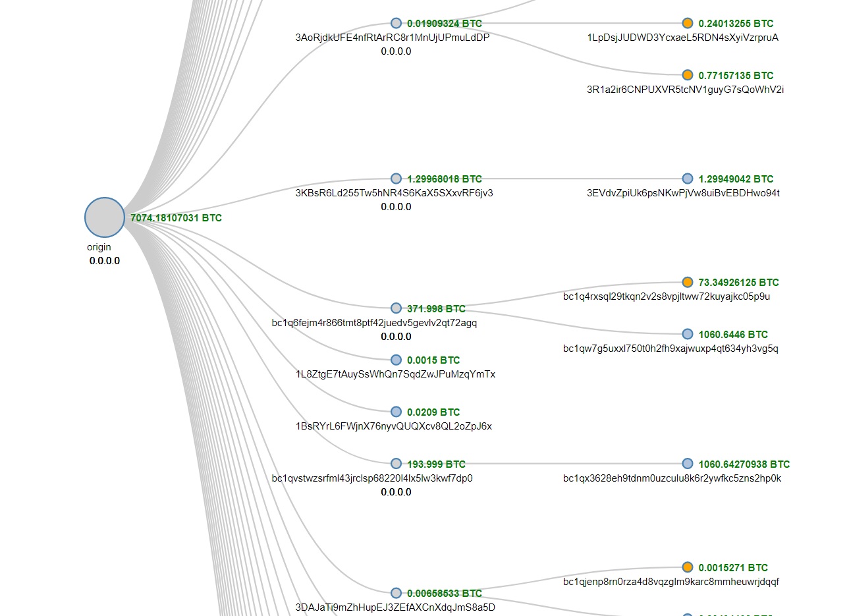This screenshot has height=616, width=849.
Task: Click address 1LpDsjJUDWD3YcxaeL5RDN4sXyiVzrpruA
Action: (683, 38)
